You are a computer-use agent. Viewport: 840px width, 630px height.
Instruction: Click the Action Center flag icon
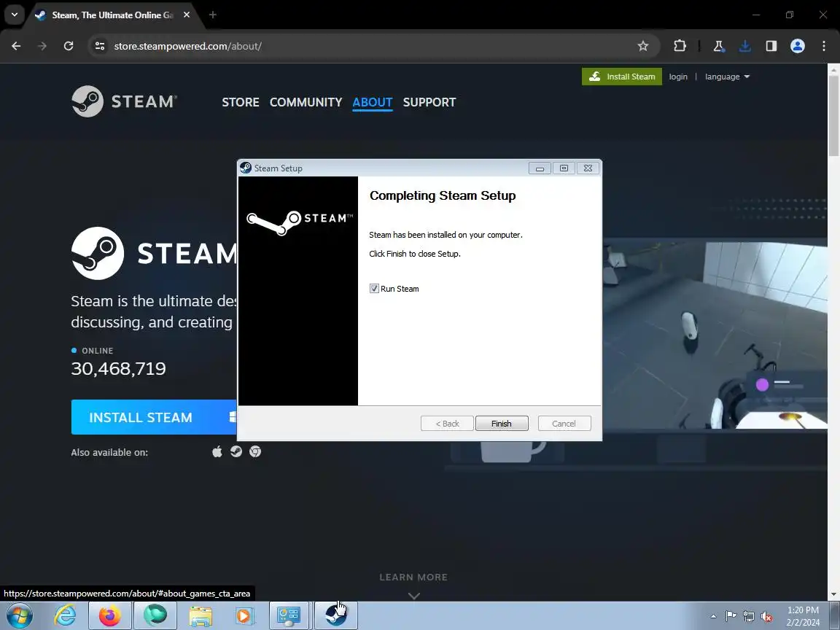(731, 616)
